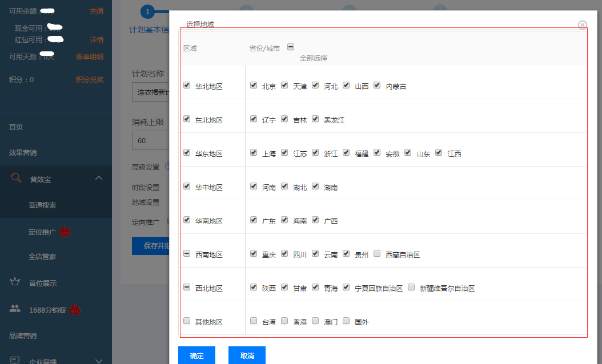Click the step 1 circle indicator
This screenshot has width=602, height=364.
click(147, 11)
